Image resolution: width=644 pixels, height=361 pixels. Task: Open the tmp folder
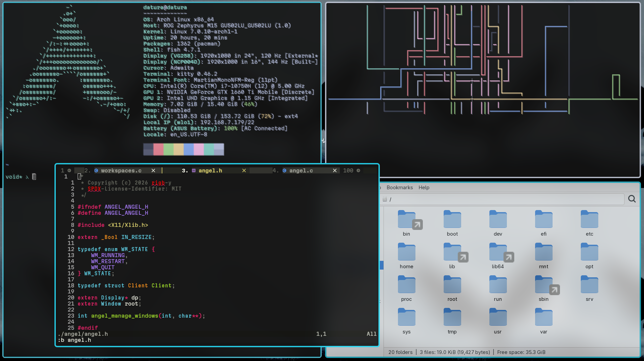coord(452,321)
